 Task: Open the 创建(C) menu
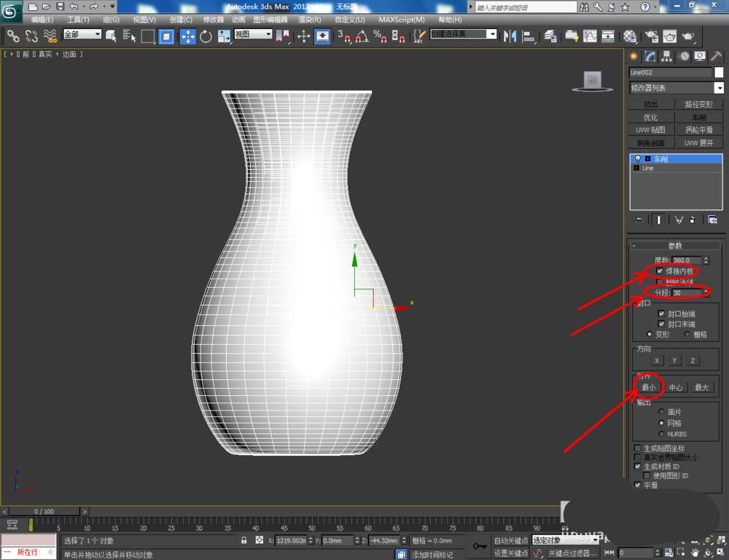point(181,20)
